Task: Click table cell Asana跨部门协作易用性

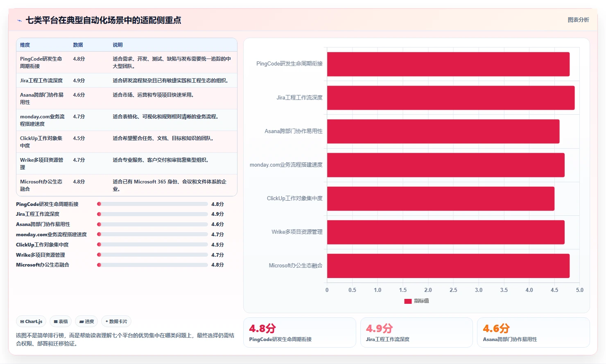Action: [x=42, y=98]
